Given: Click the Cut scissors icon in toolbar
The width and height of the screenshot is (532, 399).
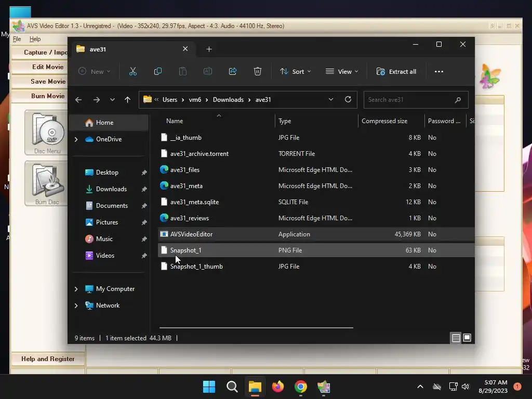Looking at the screenshot, I should [x=132, y=72].
